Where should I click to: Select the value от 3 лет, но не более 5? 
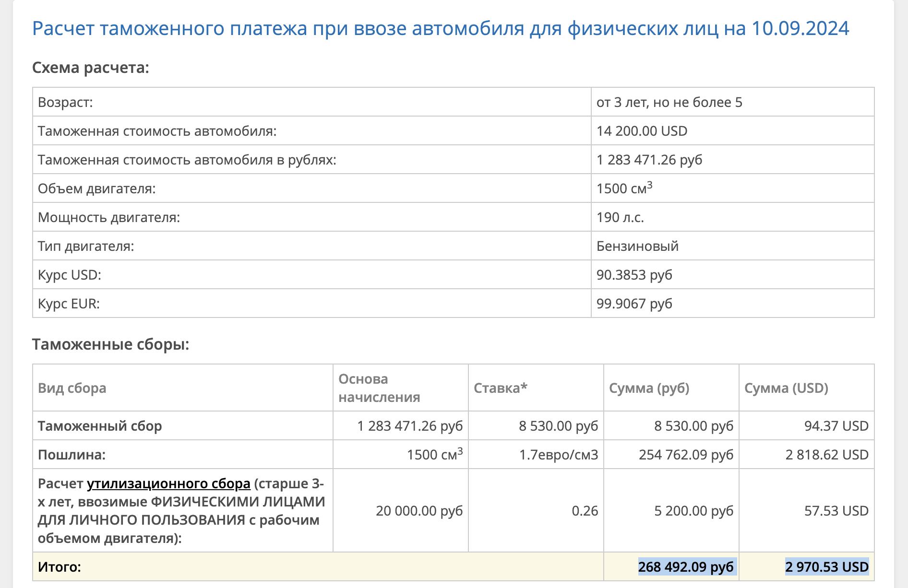669,102
